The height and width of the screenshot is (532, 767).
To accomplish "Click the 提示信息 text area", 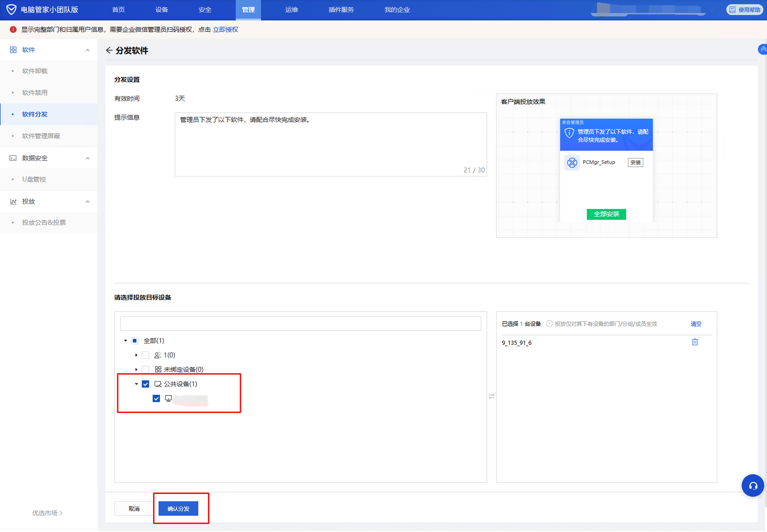I will click(331, 144).
